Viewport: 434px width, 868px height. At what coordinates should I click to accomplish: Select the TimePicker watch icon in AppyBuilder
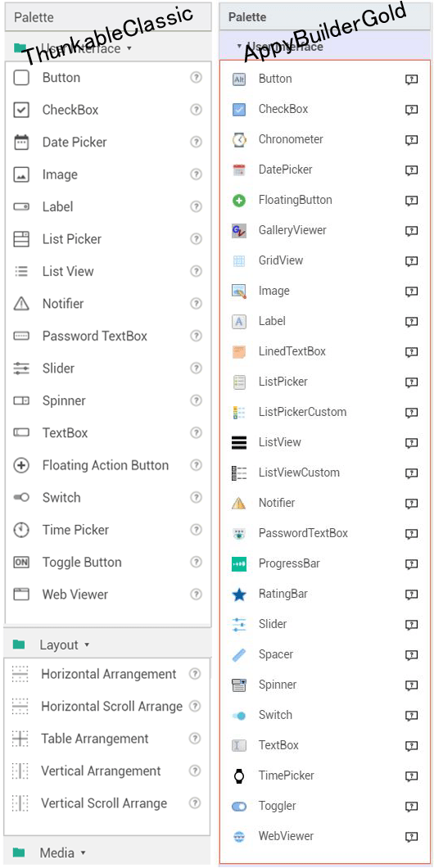pos(239,776)
